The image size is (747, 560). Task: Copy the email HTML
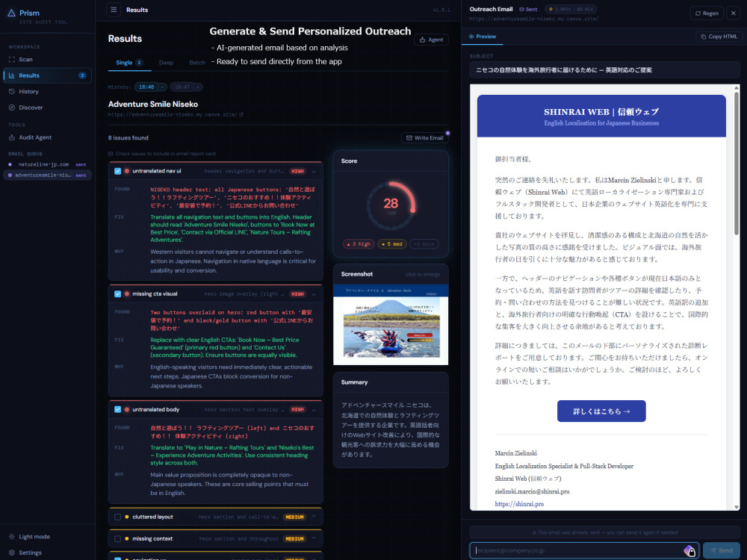click(x=719, y=37)
